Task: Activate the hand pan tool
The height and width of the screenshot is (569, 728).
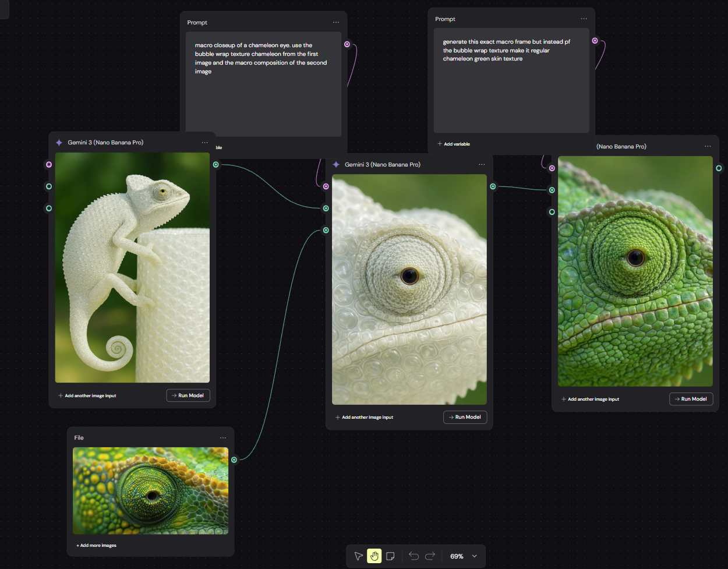Action: pos(374,556)
